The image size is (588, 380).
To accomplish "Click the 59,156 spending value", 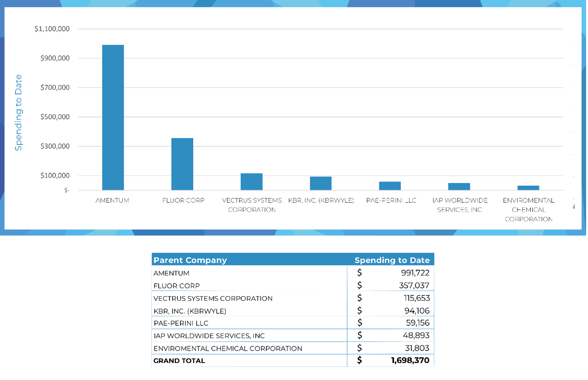I will 418,323.
